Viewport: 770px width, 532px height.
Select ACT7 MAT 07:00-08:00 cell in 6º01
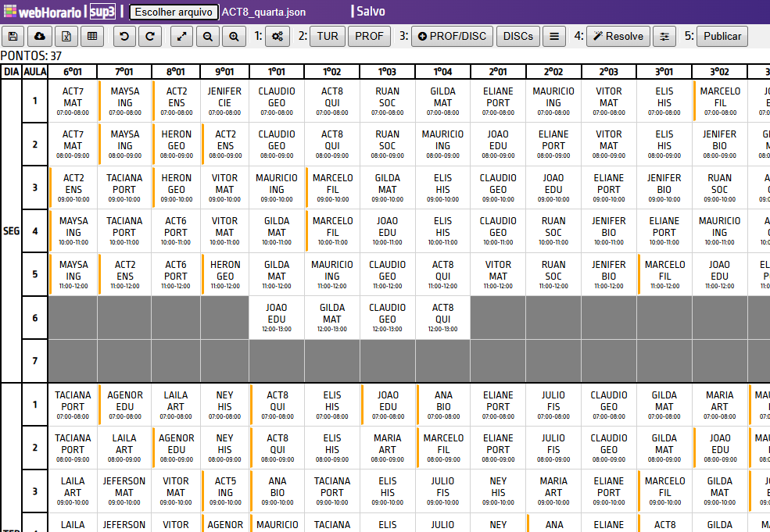73,101
